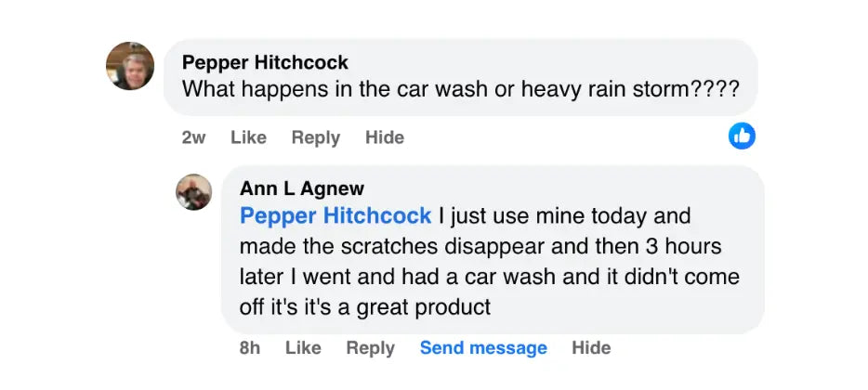
Task: Click the blue thumbs-up reaction icon
Action: pos(742,136)
